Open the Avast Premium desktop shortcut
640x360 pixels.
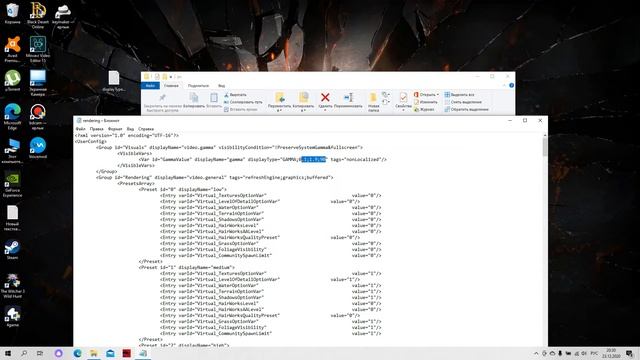(x=13, y=49)
